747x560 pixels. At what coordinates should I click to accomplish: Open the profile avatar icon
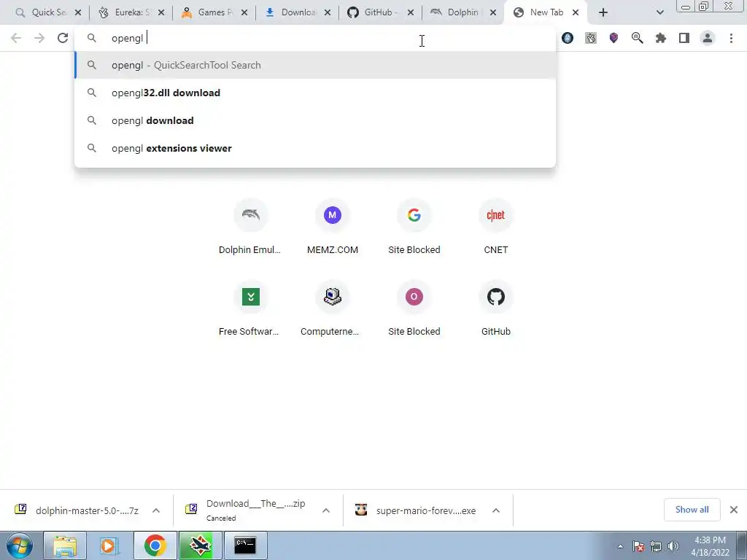click(708, 38)
